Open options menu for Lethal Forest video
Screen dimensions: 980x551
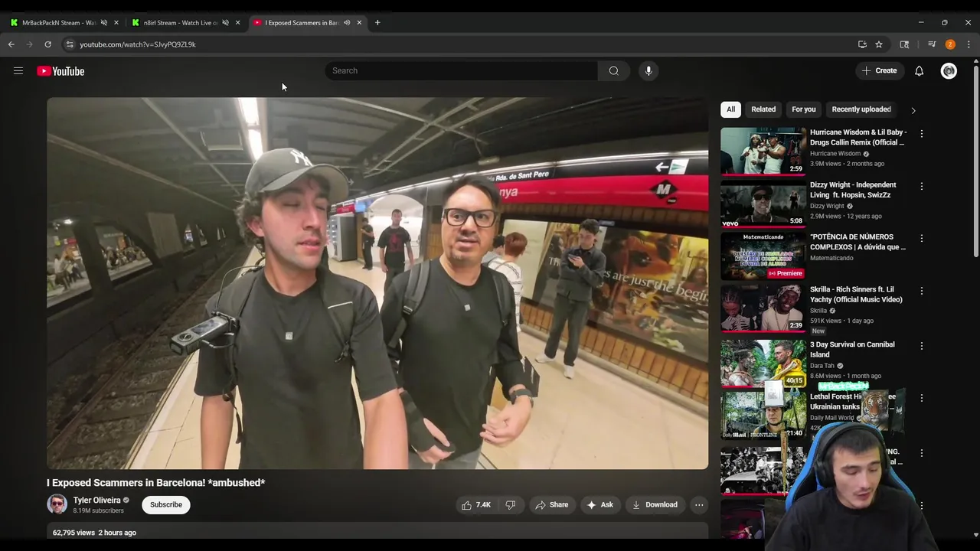(922, 398)
